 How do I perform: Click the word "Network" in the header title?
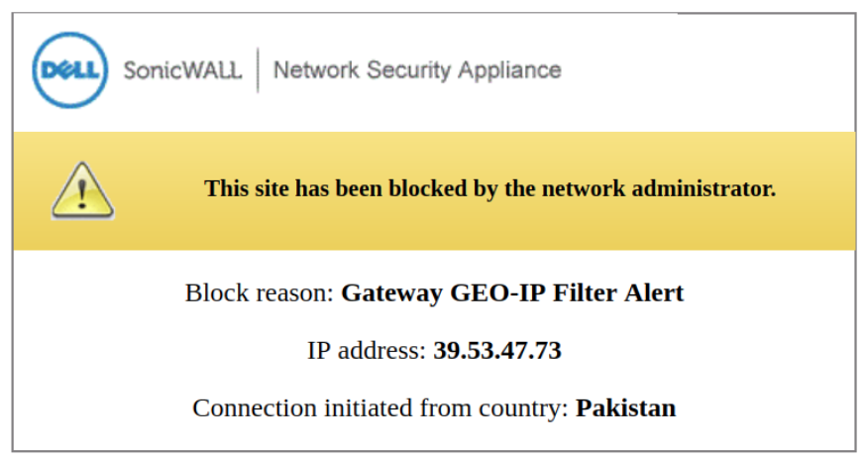pos(316,70)
